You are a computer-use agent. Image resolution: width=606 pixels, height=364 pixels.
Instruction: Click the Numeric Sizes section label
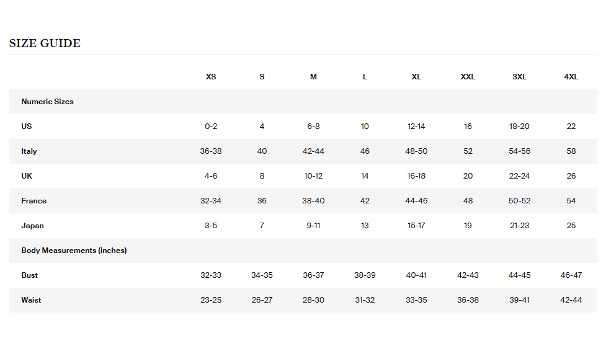point(47,102)
